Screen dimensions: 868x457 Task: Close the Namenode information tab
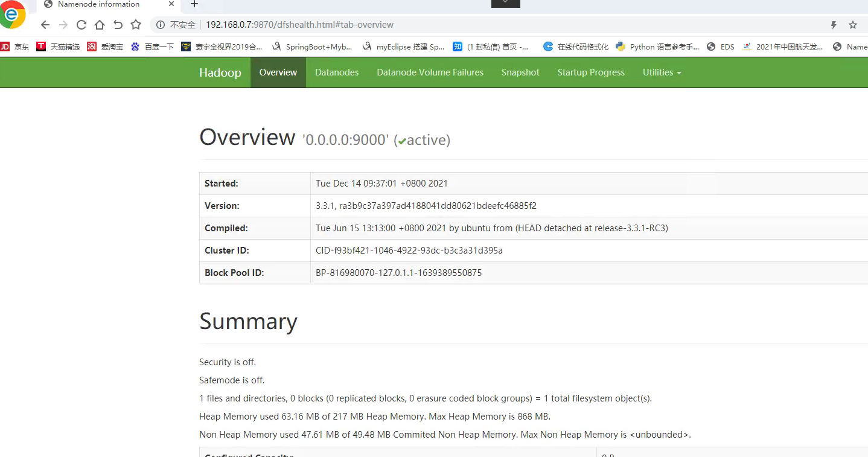point(171,4)
